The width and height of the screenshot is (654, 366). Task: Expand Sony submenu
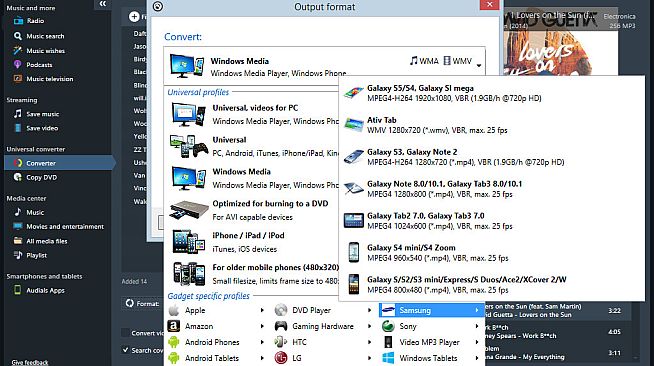(x=432, y=326)
